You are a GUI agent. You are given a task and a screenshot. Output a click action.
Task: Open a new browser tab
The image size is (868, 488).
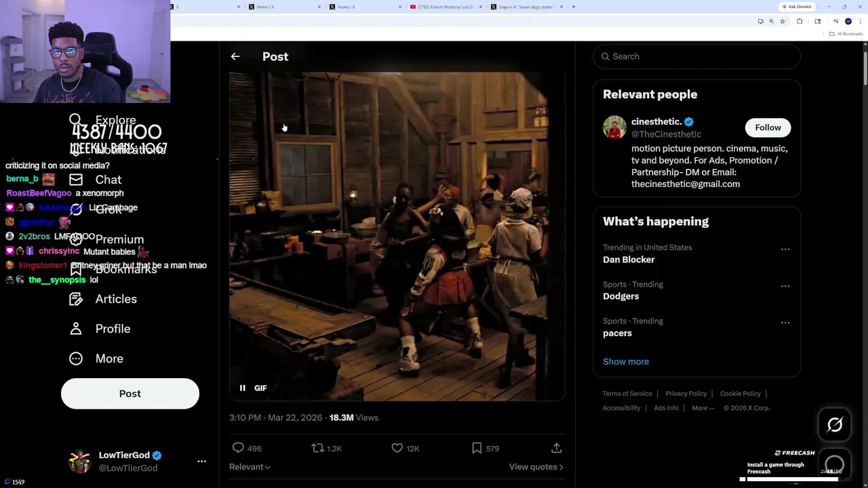[574, 7]
